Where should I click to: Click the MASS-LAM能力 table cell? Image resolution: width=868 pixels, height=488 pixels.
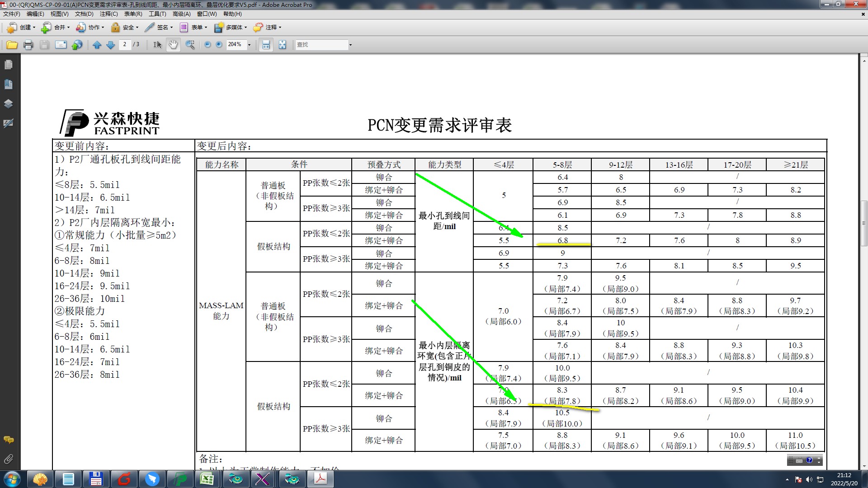(x=221, y=311)
